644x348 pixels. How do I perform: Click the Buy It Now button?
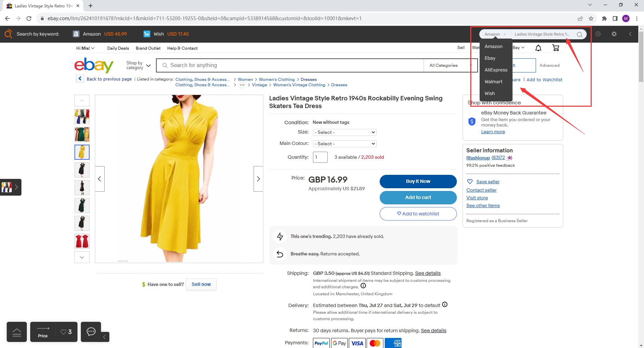(x=418, y=181)
